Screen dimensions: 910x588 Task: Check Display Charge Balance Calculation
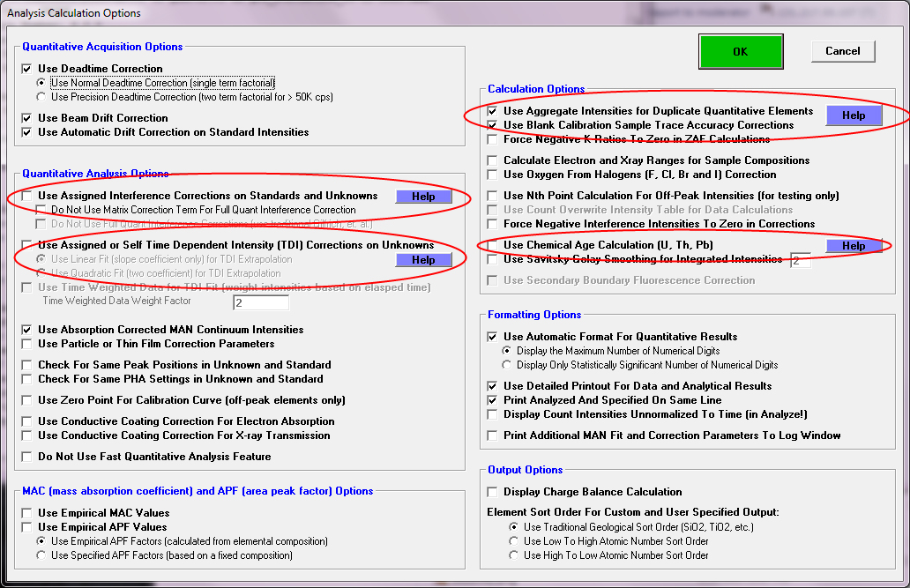tap(492, 492)
